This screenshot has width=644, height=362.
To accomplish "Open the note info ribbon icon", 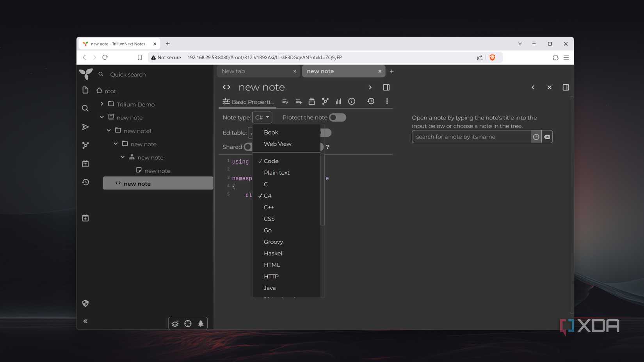I will [x=352, y=101].
